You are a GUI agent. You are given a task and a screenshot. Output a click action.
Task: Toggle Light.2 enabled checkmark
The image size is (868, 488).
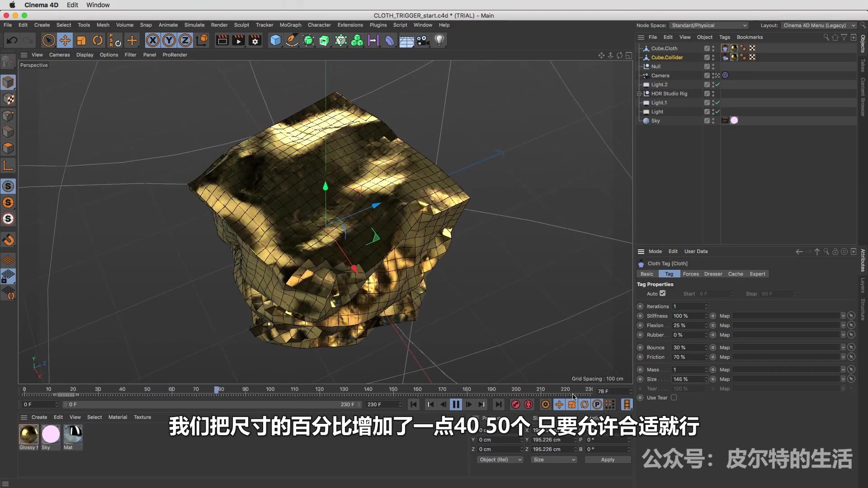pos(717,84)
